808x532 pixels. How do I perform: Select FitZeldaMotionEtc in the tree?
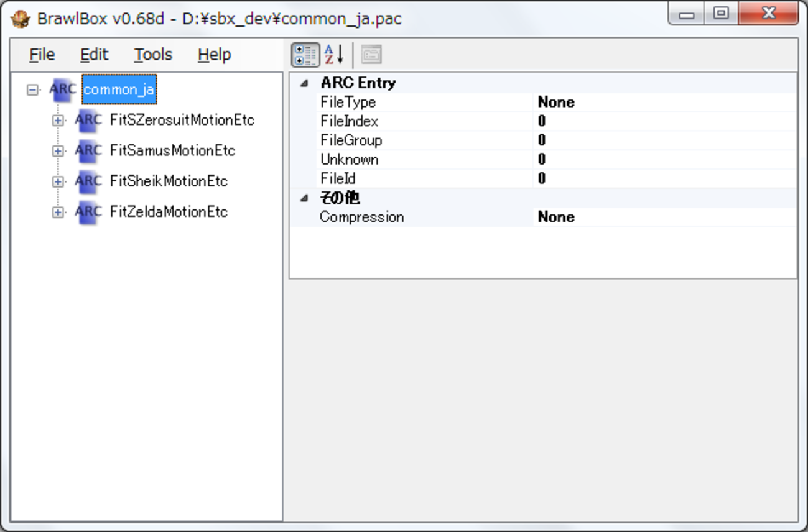pos(169,212)
